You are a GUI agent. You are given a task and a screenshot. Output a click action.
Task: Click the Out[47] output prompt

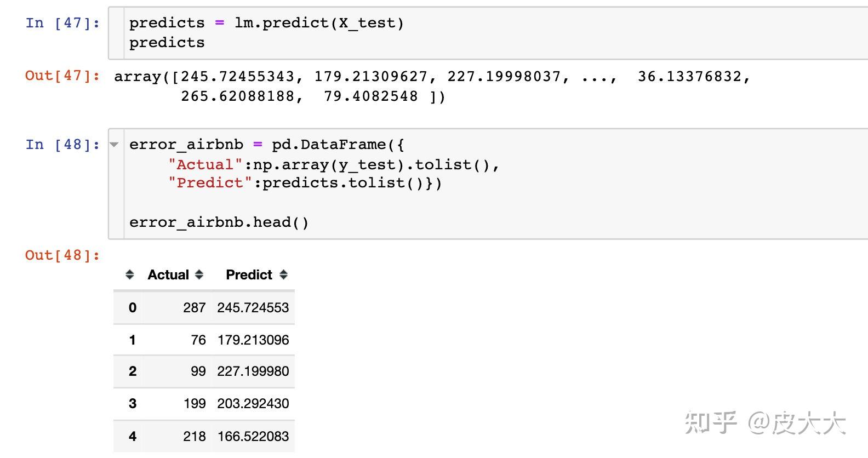63,76
